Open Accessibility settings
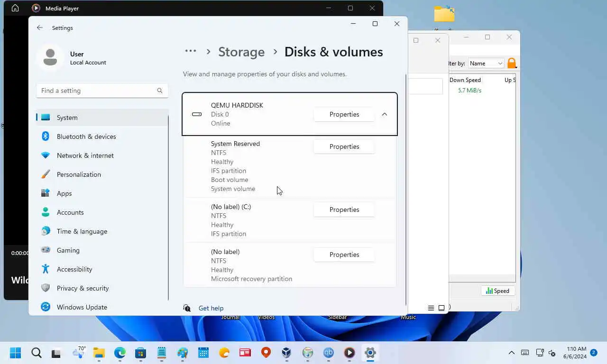This screenshot has width=607, height=364. click(102, 269)
